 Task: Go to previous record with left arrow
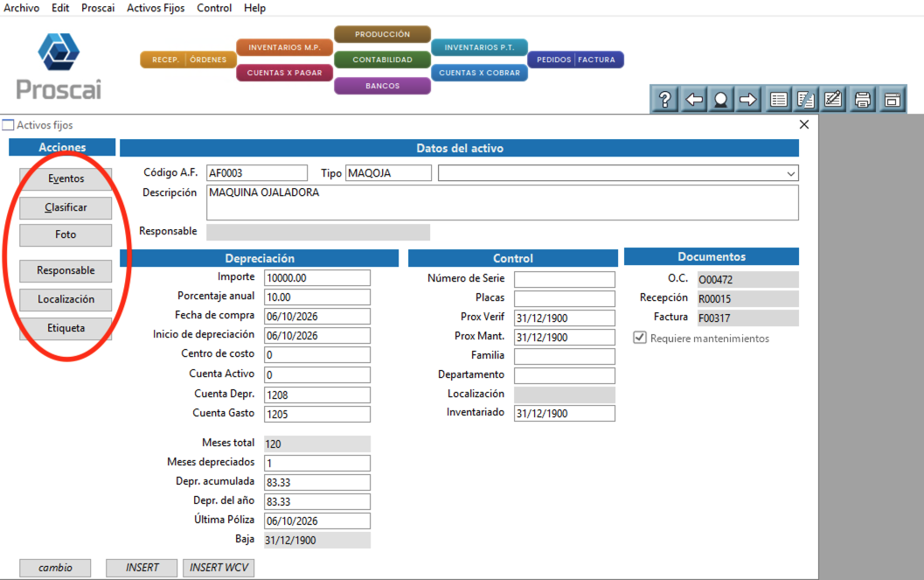(693, 100)
